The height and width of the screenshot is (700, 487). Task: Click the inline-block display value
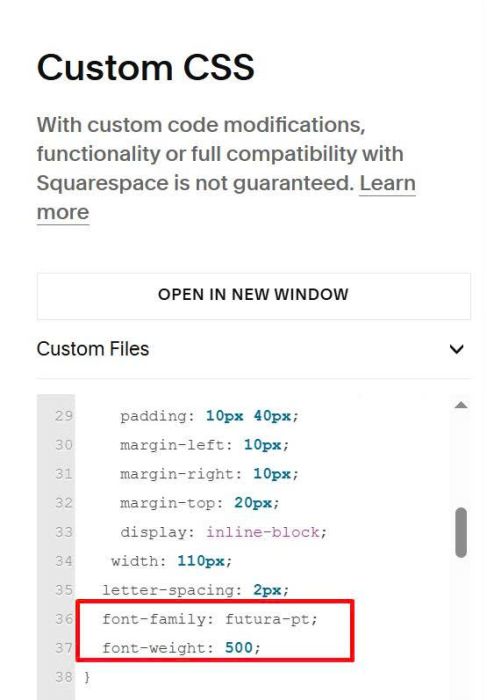[263, 532]
